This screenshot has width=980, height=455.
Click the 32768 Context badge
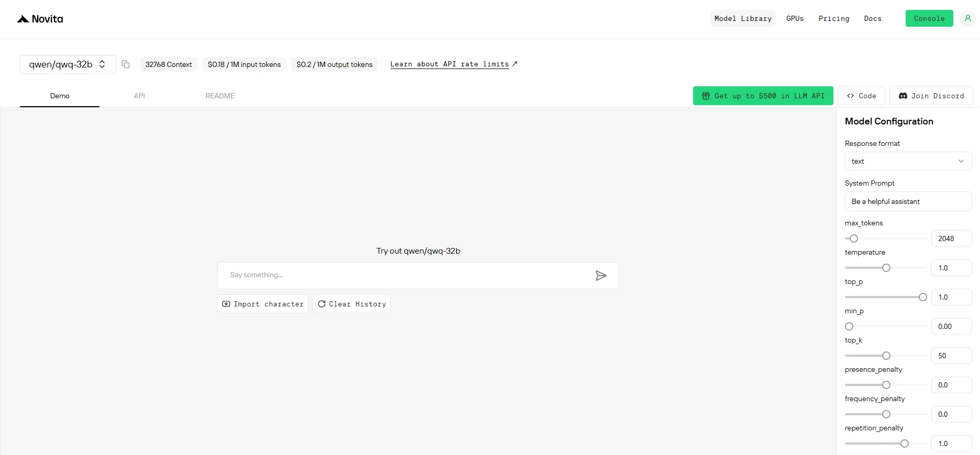pyautogui.click(x=169, y=64)
